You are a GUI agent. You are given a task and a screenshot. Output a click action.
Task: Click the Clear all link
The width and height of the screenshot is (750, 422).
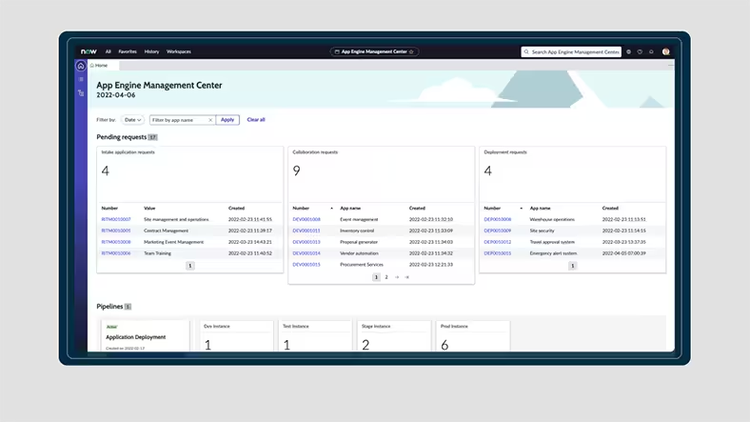256,120
